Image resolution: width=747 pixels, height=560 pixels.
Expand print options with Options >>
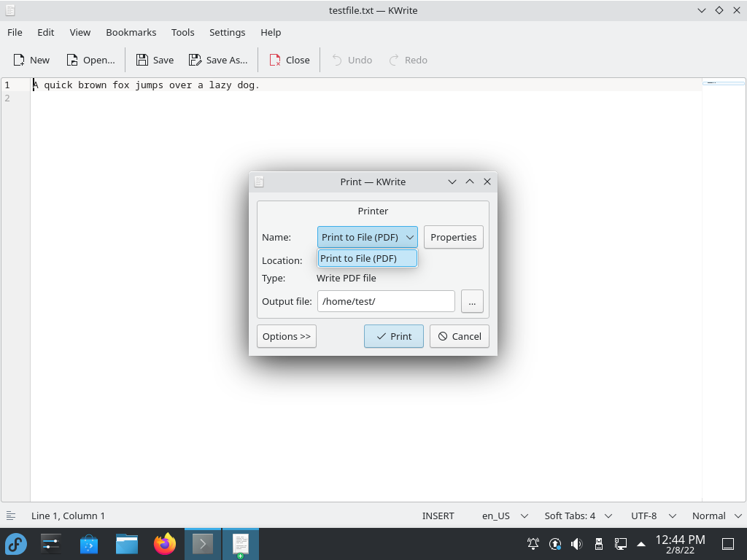coord(286,336)
